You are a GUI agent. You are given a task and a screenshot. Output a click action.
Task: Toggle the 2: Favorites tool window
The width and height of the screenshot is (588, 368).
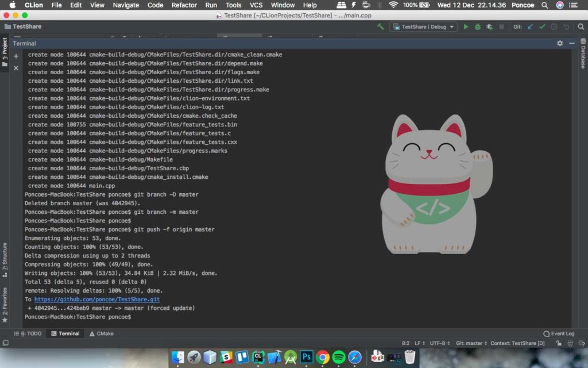point(5,305)
